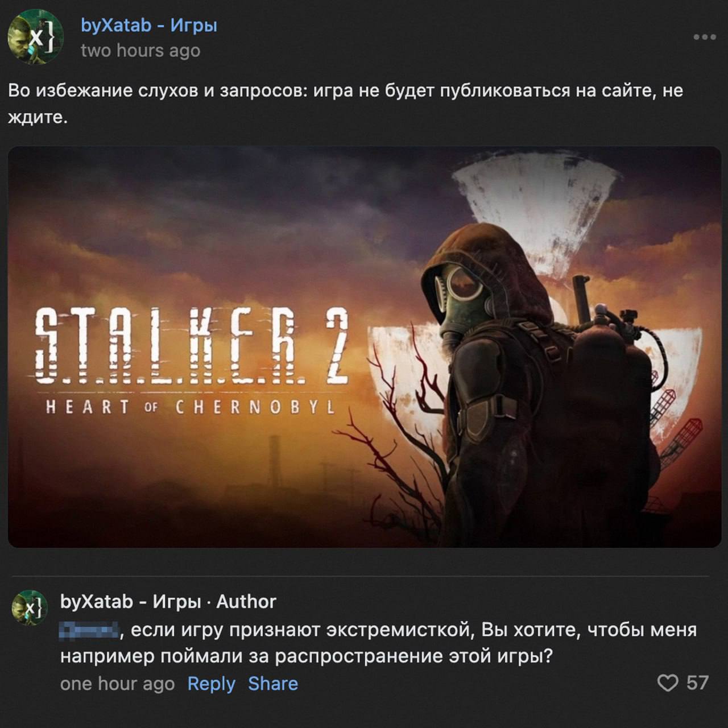
Task: Click the Reply link under the comment
Action: (211, 683)
